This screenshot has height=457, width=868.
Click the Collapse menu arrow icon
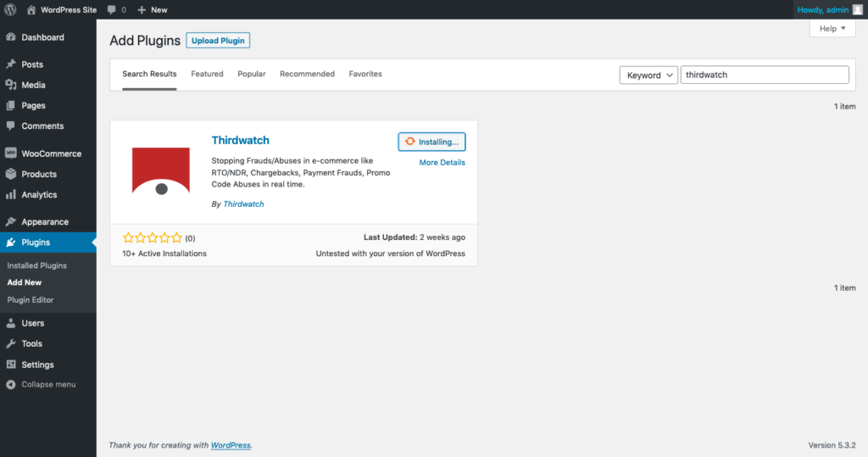(x=10, y=384)
